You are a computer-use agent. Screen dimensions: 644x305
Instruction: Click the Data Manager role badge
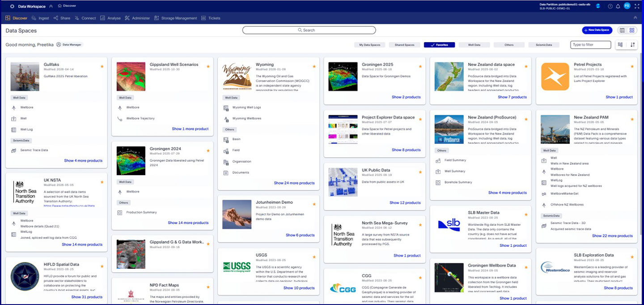(x=70, y=45)
